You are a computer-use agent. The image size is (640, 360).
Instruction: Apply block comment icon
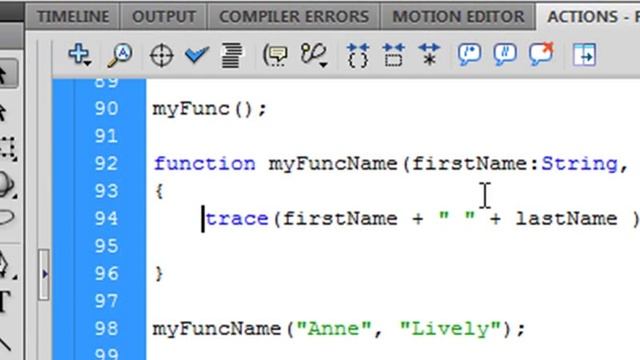click(469, 55)
